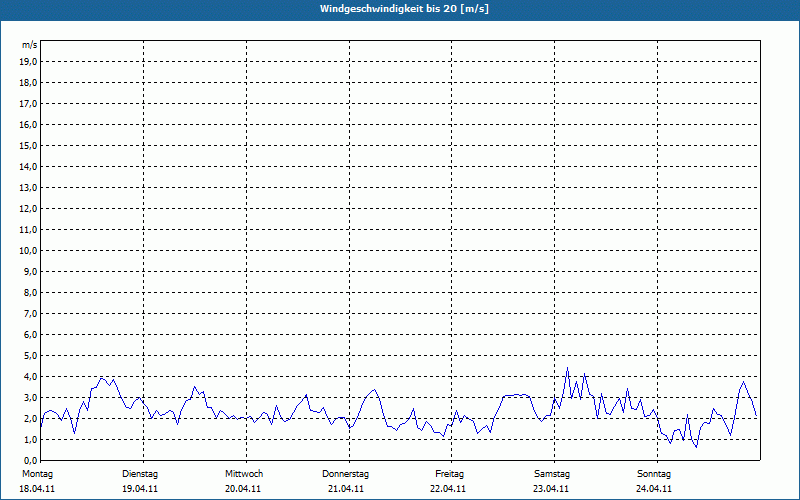Click the 'Donnerstag' day label

[345, 474]
